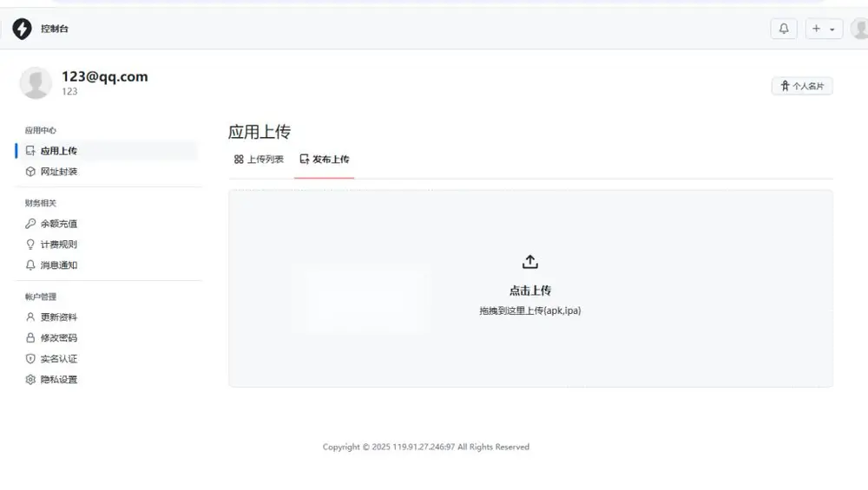This screenshot has width=868, height=490.
Task: Click the key icon beside 余额充值
Action: coord(30,224)
